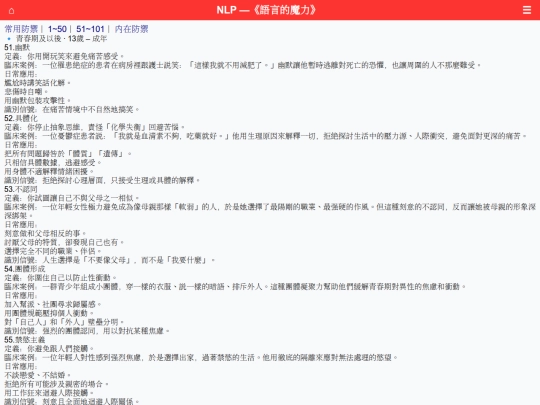Viewport: 540px width, 405px height.
Task: Click the line 刻意做和父母相反的事
Action: coord(45,233)
